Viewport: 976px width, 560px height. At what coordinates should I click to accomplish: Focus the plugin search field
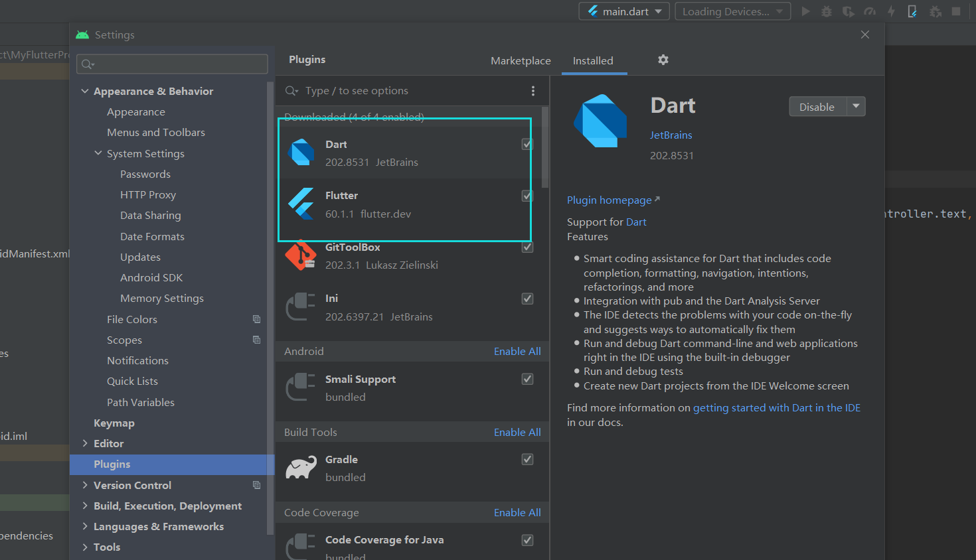tap(412, 91)
